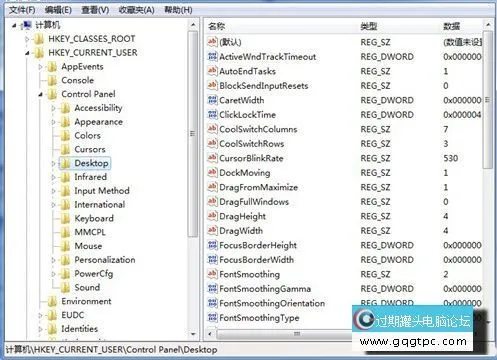
Task: Select the FontSmoothingGamma value name
Action: 265,289
